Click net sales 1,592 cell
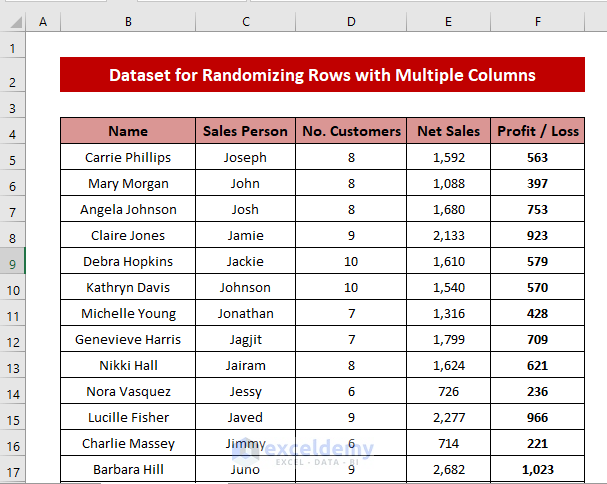This screenshot has height=484, width=607. tap(448, 157)
